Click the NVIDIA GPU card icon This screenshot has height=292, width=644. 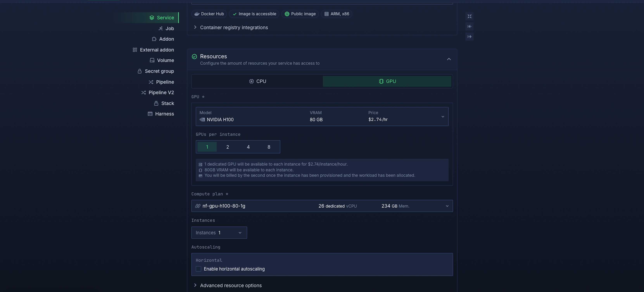(202, 120)
